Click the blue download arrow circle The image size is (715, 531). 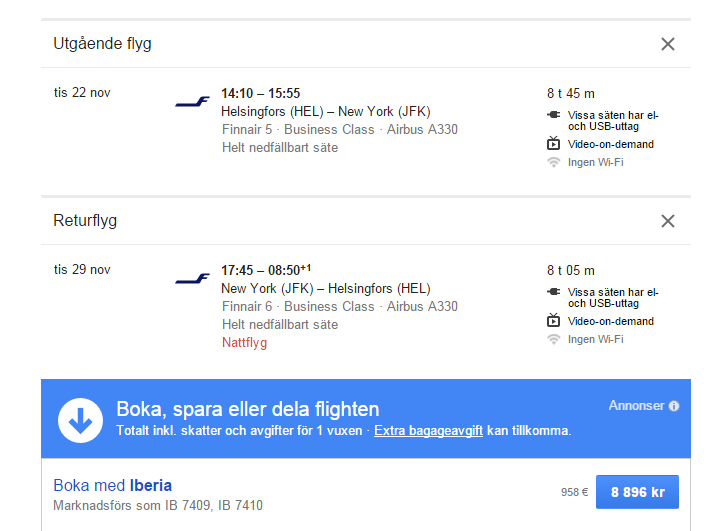click(81, 419)
